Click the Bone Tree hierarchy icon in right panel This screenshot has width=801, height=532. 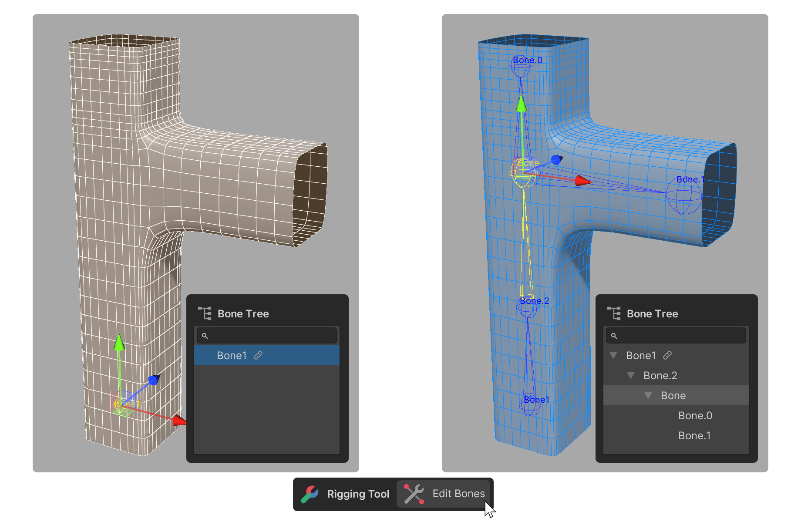[x=614, y=313]
